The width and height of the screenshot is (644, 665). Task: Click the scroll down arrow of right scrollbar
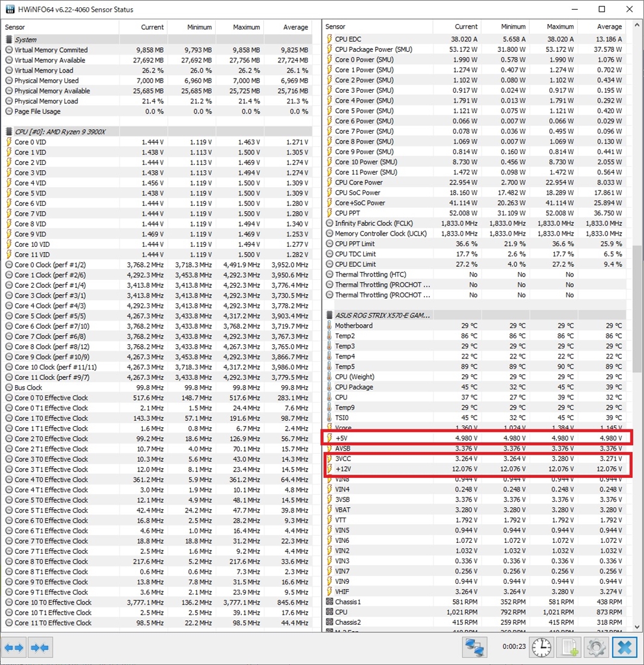tap(636, 627)
